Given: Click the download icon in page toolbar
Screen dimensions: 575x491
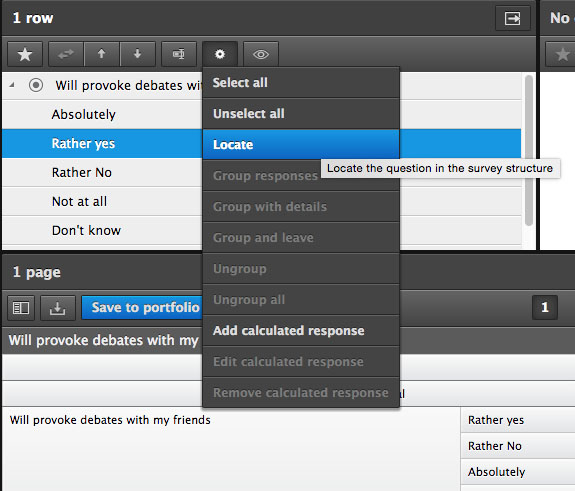Looking at the screenshot, I should (x=58, y=308).
